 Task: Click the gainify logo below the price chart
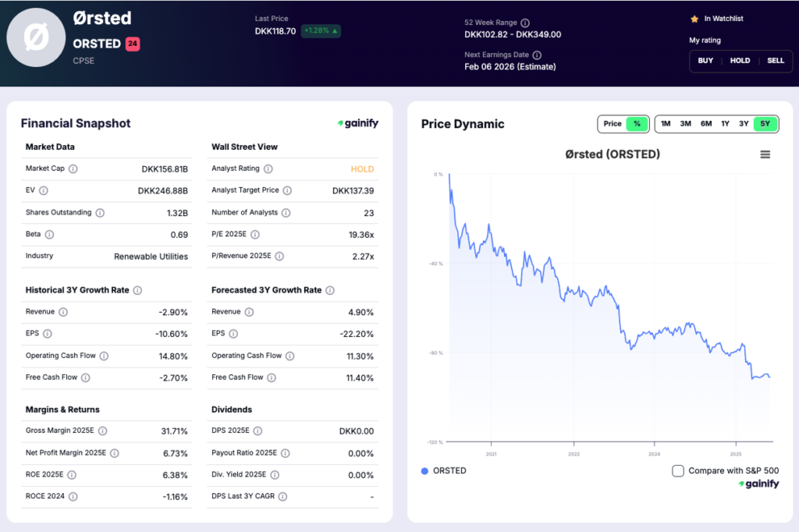pos(758,484)
